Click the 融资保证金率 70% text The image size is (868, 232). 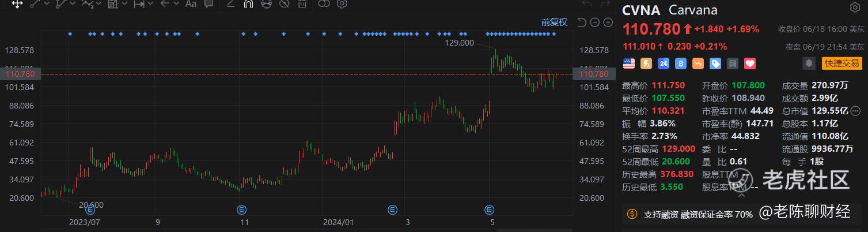pos(717,214)
